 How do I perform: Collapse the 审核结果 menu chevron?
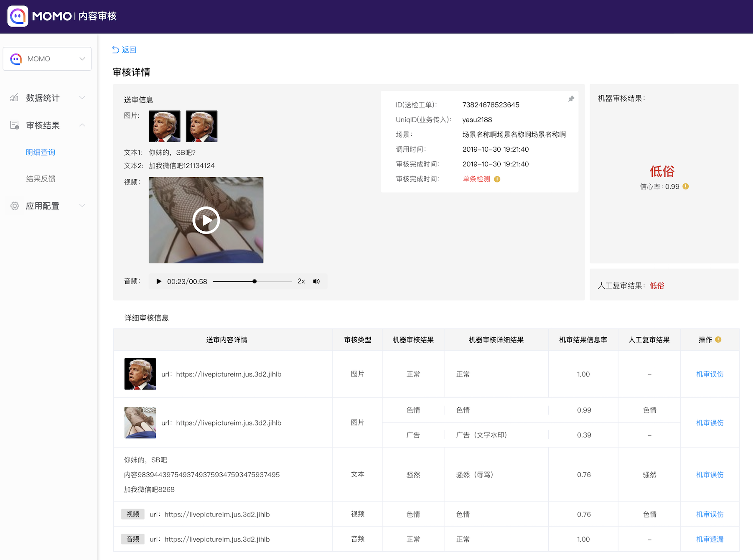tap(82, 125)
